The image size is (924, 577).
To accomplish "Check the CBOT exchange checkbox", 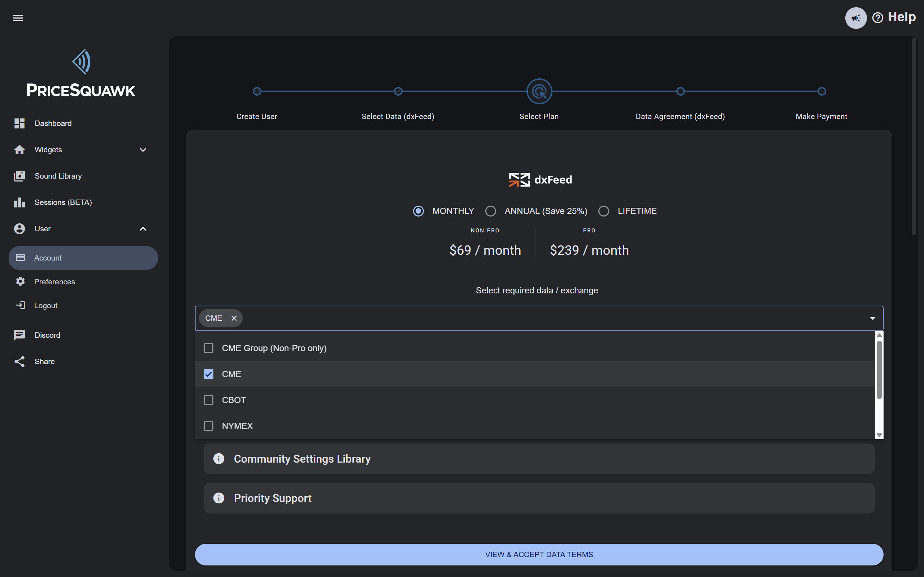I will pos(208,399).
